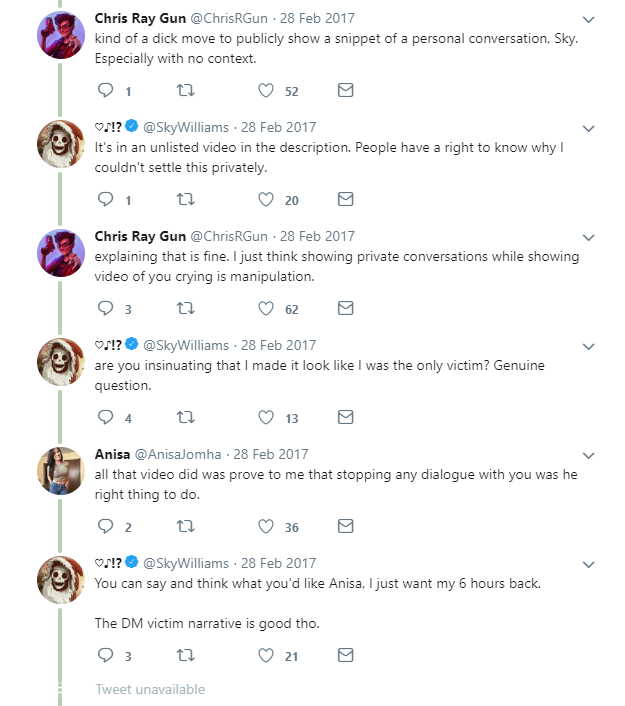Reply to Chris Ray Gun's first tweet
Screen dimensions: 625x706
106,91
